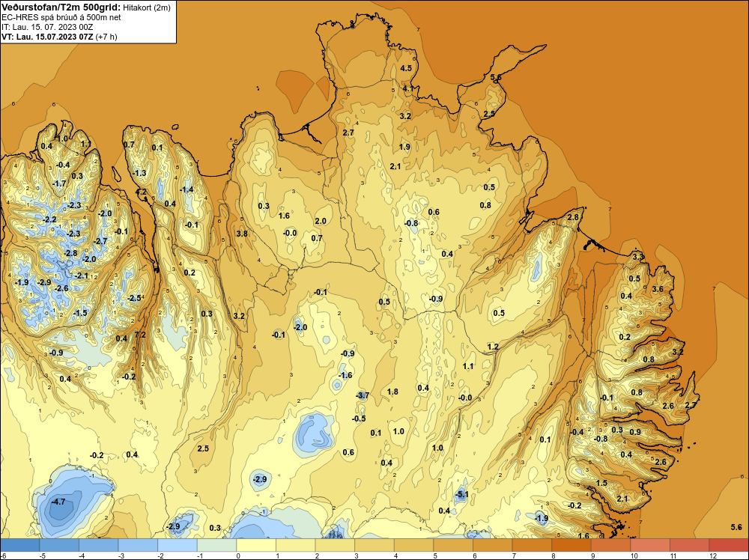The image size is (749, 560).
Task: Click the 'IT: Lau. 15. 07. 2023 00Z' line
Action: pos(47,27)
